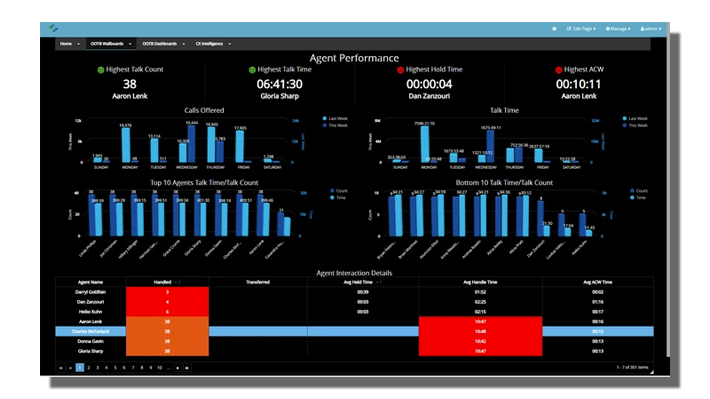The height and width of the screenshot is (399, 710).
Task: Go to the next page of table results
Action: point(178,368)
